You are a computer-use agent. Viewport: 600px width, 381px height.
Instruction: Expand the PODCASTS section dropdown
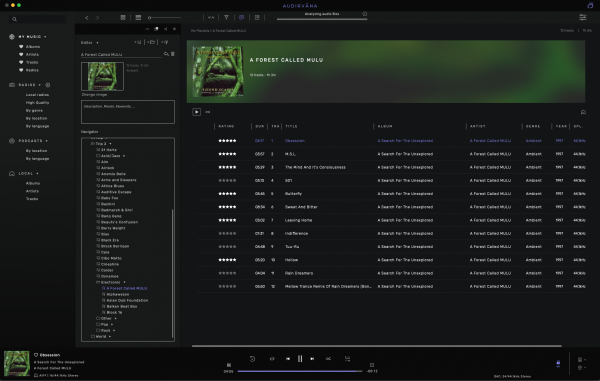pyautogui.click(x=47, y=141)
